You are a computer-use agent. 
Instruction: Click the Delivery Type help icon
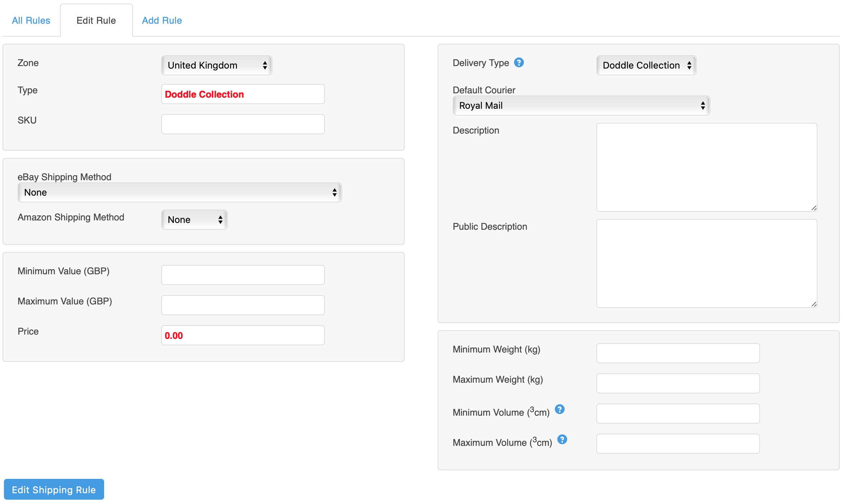click(519, 63)
